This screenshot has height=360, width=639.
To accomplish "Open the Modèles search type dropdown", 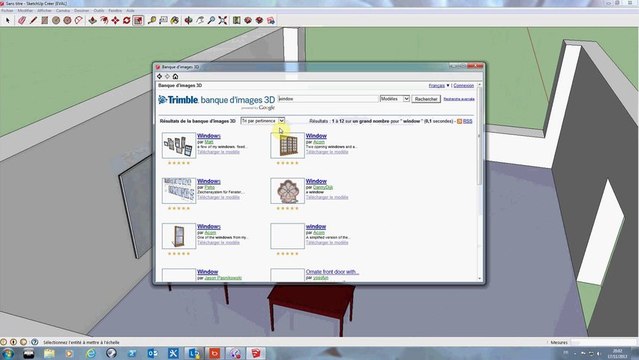I will [394, 99].
